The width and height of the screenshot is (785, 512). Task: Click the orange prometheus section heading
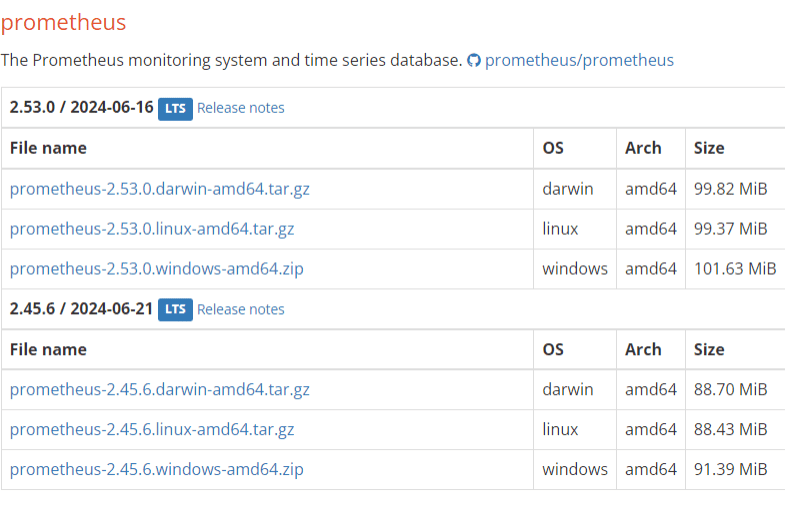pyautogui.click(x=64, y=22)
